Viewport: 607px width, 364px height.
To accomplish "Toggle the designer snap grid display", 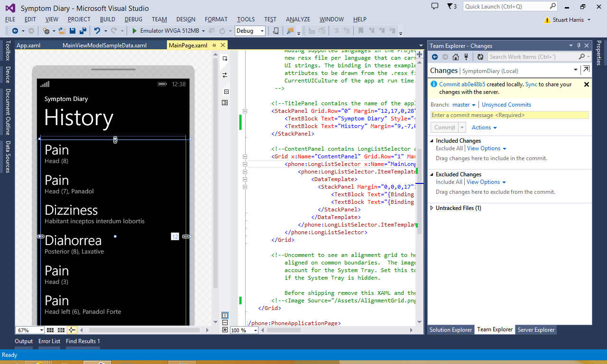I will point(51,330).
